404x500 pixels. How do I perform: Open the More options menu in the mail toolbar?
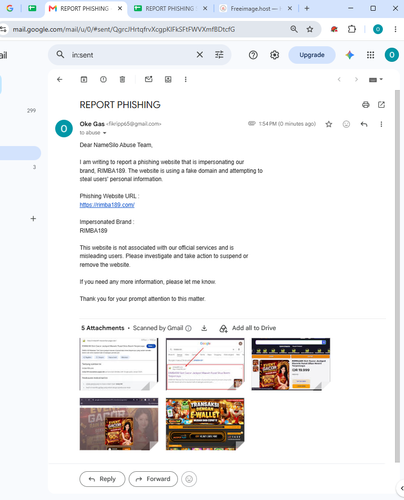pos(186,79)
